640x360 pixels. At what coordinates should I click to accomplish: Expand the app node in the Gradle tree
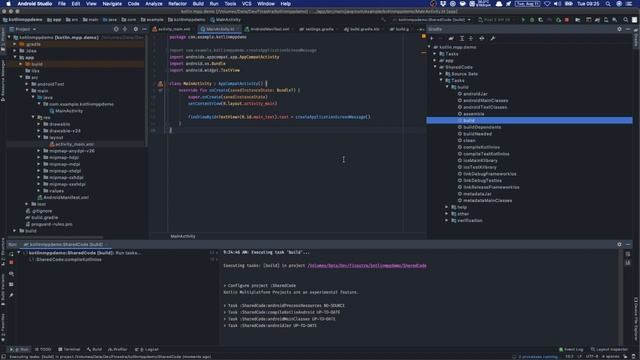click(x=435, y=60)
